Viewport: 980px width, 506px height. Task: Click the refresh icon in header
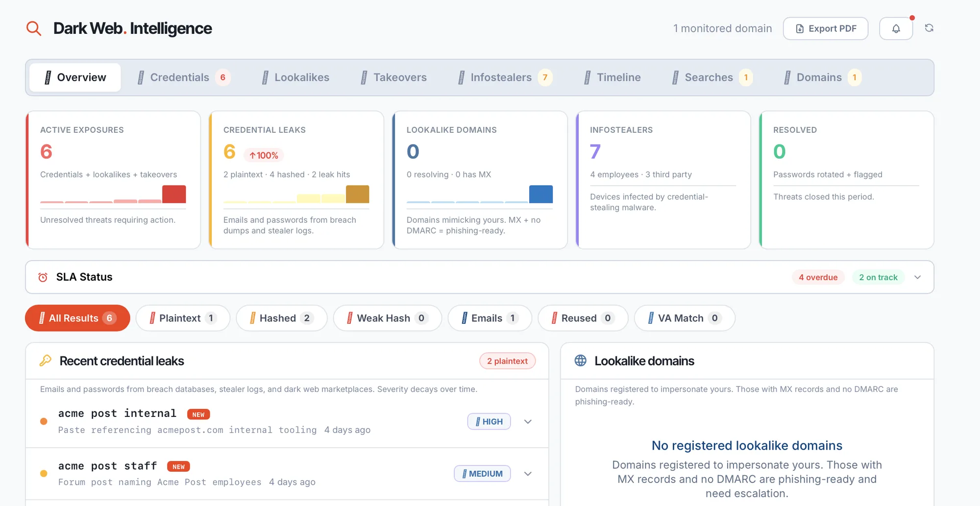(929, 28)
